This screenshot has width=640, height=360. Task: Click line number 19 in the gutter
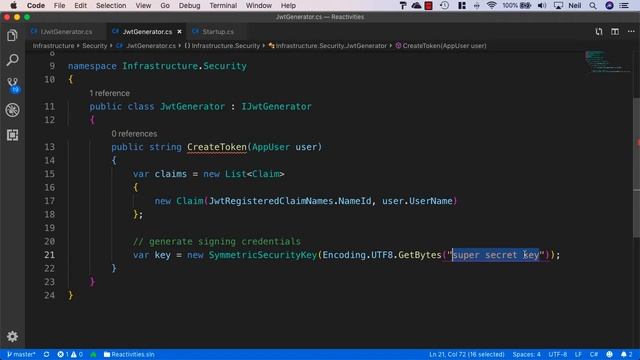tap(49, 228)
